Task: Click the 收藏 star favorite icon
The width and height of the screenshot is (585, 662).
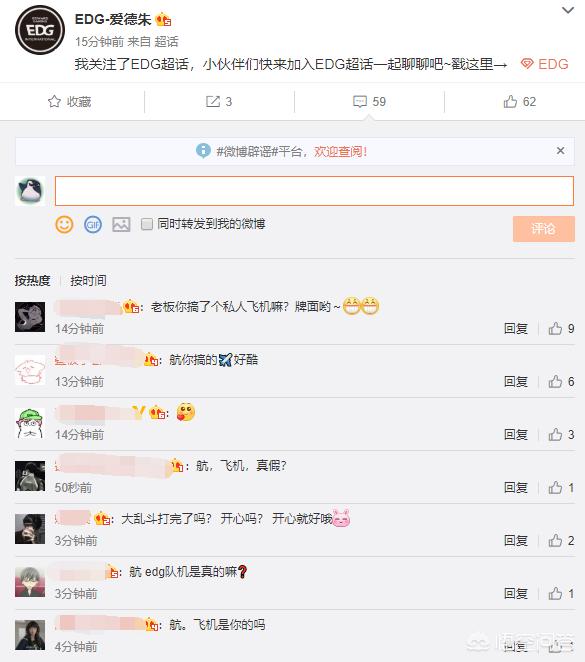Action: [x=54, y=101]
